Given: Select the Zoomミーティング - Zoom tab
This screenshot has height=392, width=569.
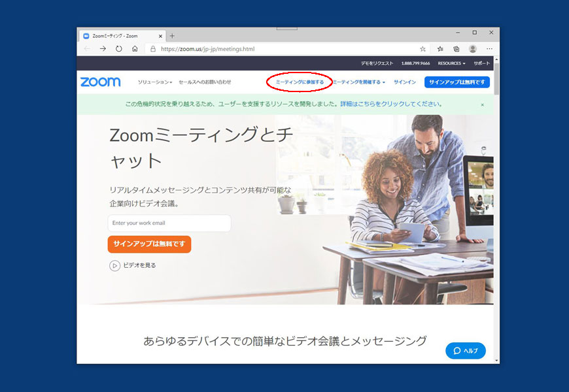Looking at the screenshot, I should click(122, 36).
